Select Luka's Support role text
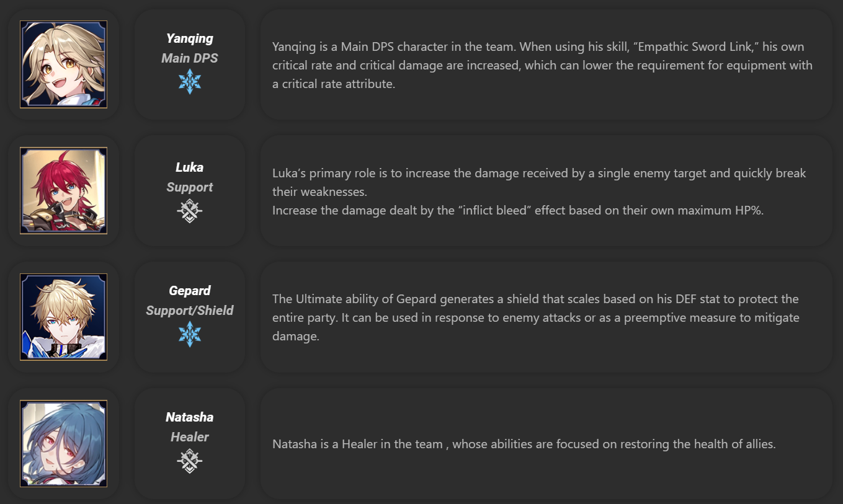843x504 pixels. point(190,187)
